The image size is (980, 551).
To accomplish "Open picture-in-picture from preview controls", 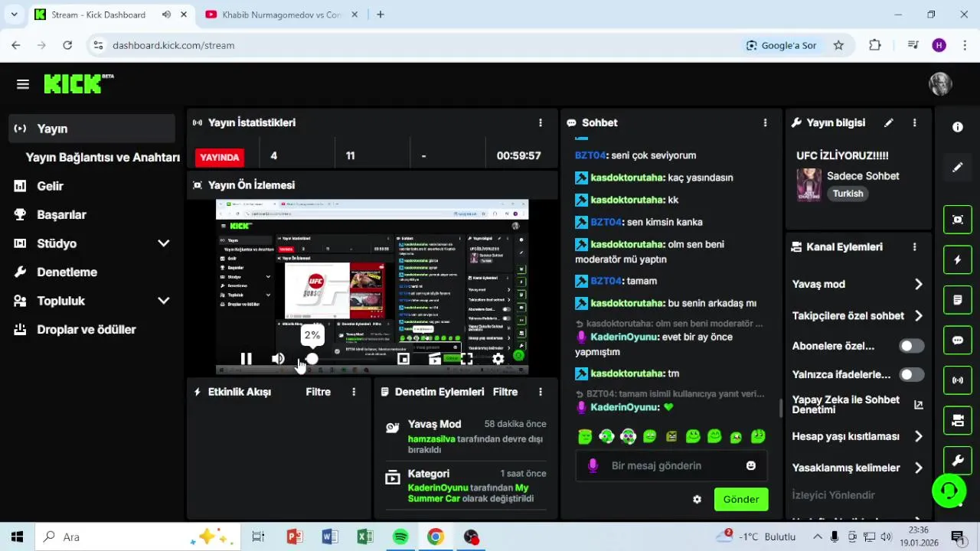I will pyautogui.click(x=403, y=358).
